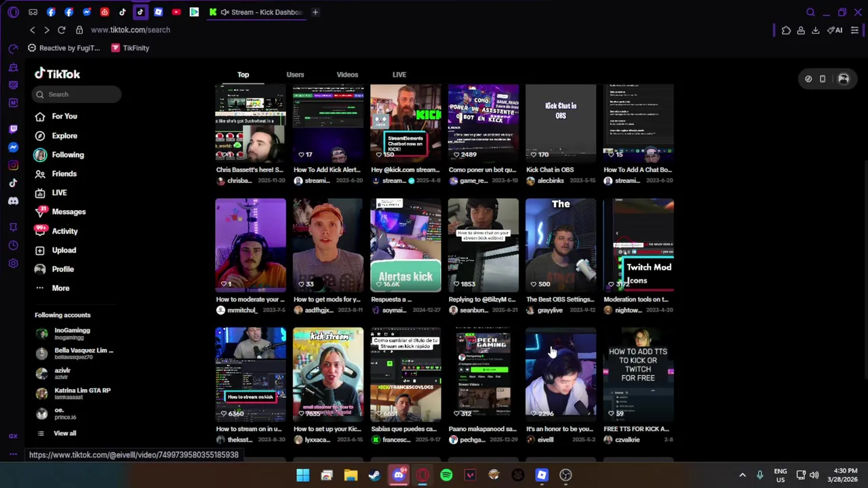This screenshot has height=488, width=868.
Task: Open How to get mods video thumbnail
Action: 328,245
